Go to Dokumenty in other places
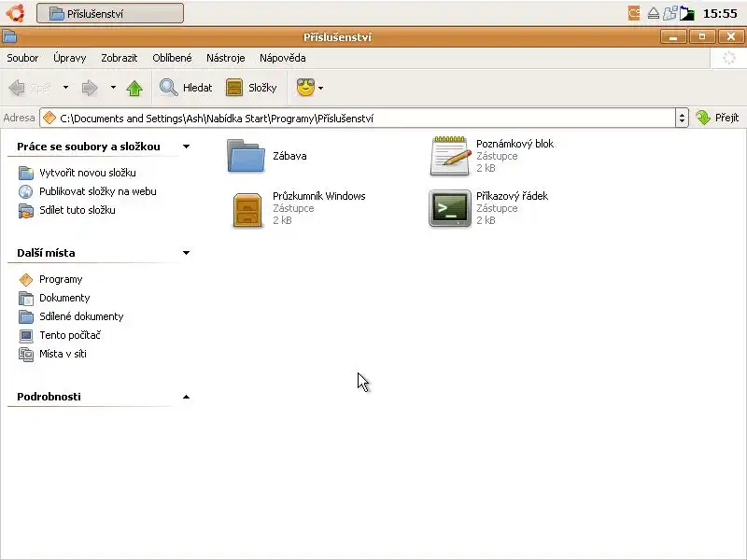747x560 pixels. [x=64, y=298]
